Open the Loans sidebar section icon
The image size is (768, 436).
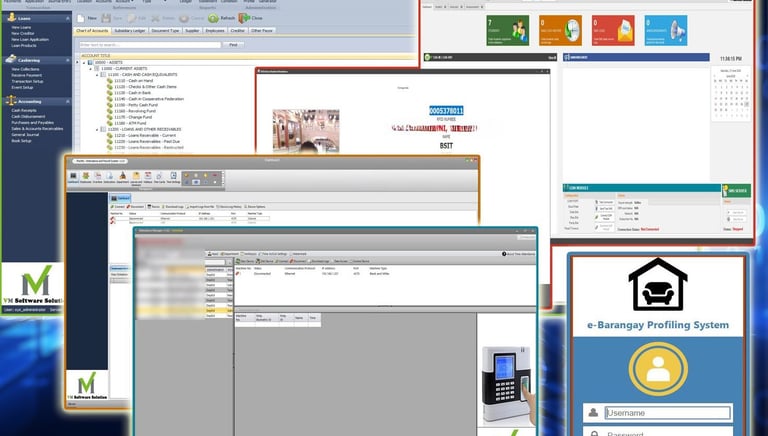click(x=11, y=18)
